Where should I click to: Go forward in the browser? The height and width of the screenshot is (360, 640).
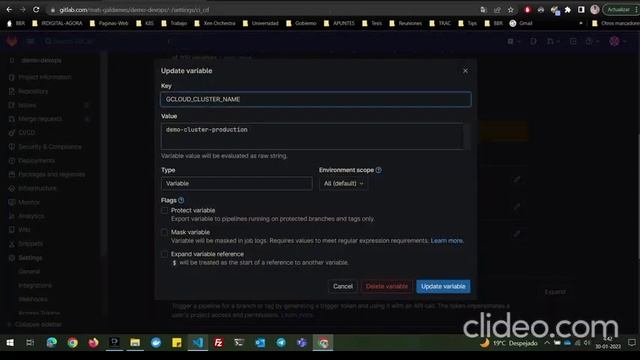click(x=22, y=9)
